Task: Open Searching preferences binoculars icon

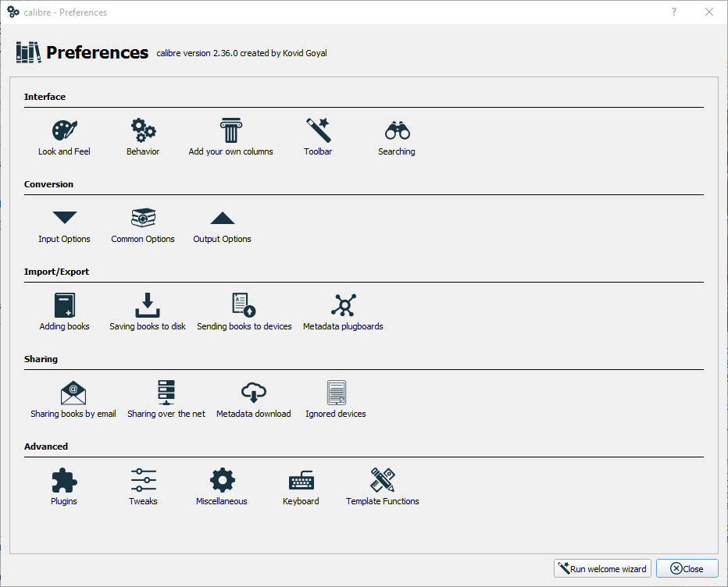Action: (397, 130)
